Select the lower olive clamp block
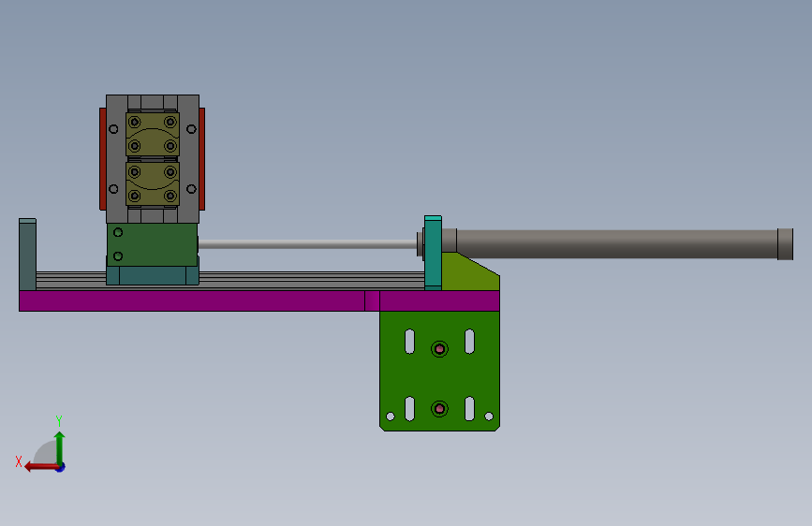 pos(153,183)
